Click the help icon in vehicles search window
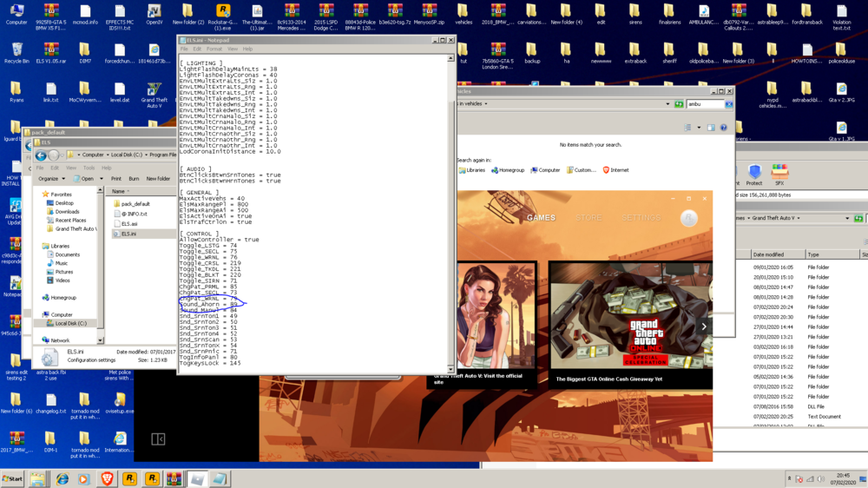Image resolution: width=868 pixels, height=488 pixels. (724, 128)
